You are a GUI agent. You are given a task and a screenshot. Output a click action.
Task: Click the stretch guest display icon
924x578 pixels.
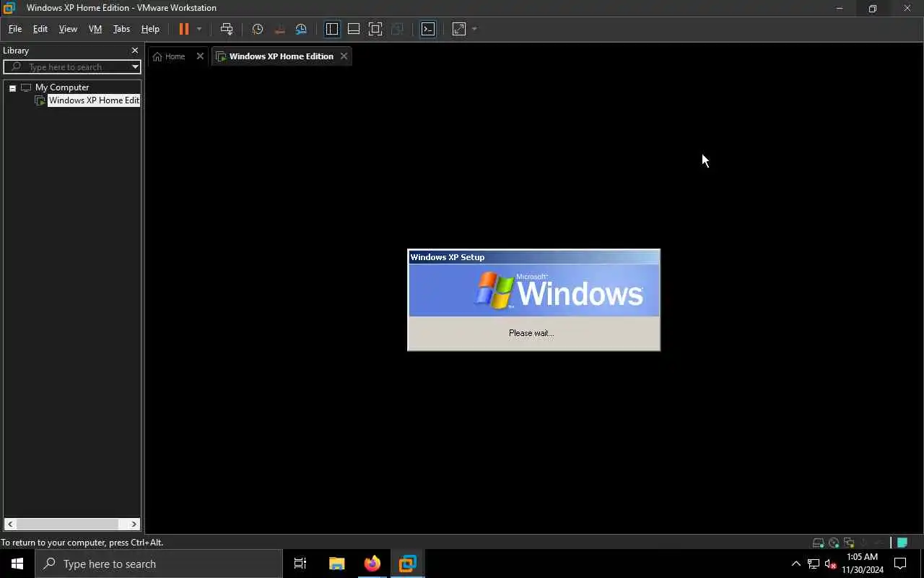[459, 29]
